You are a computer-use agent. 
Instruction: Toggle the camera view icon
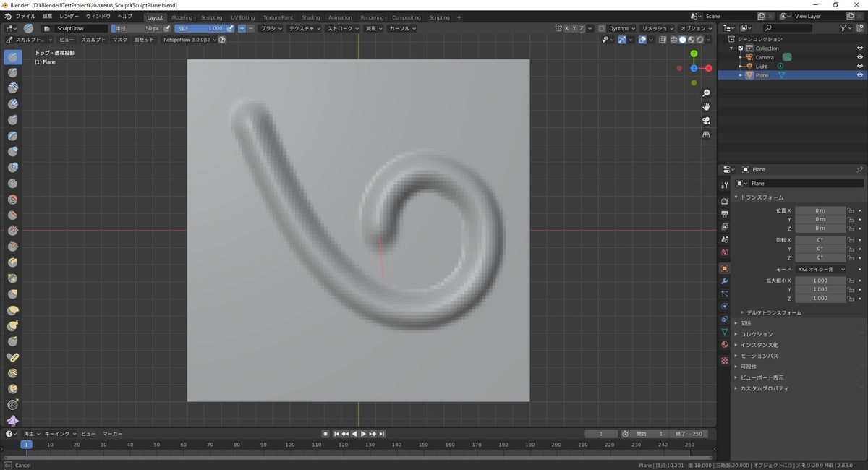[x=706, y=121]
